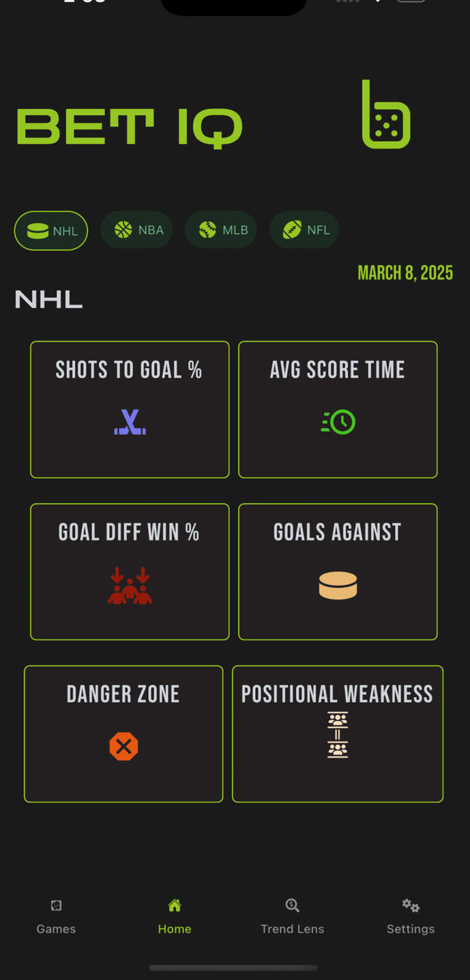The image size is (470, 980).
Task: Tap the orange X octagon icon
Action: (123, 747)
